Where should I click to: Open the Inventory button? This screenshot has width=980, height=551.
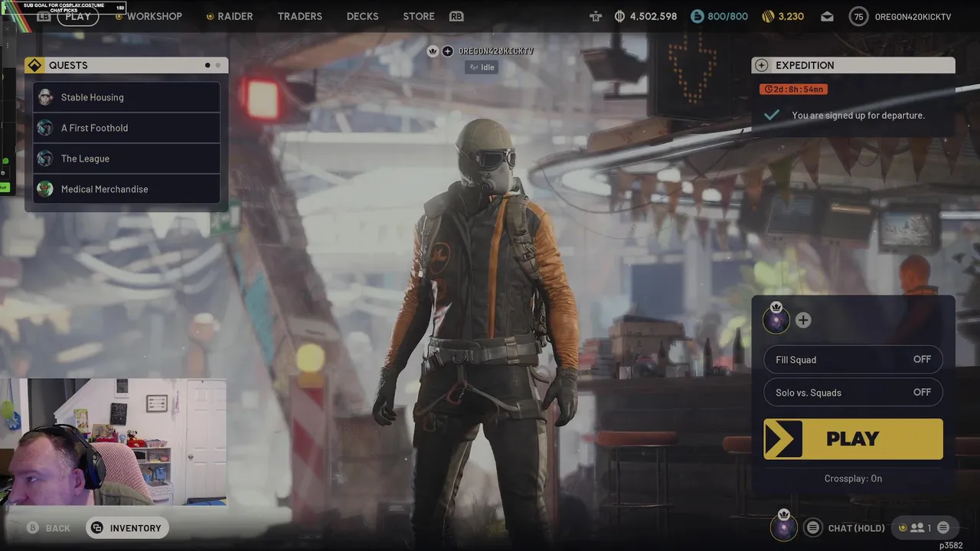click(127, 528)
